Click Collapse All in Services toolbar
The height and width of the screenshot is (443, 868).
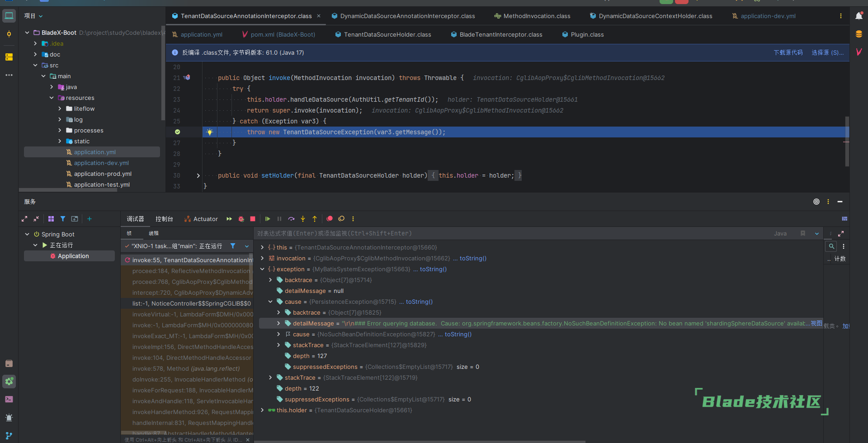[36, 219]
